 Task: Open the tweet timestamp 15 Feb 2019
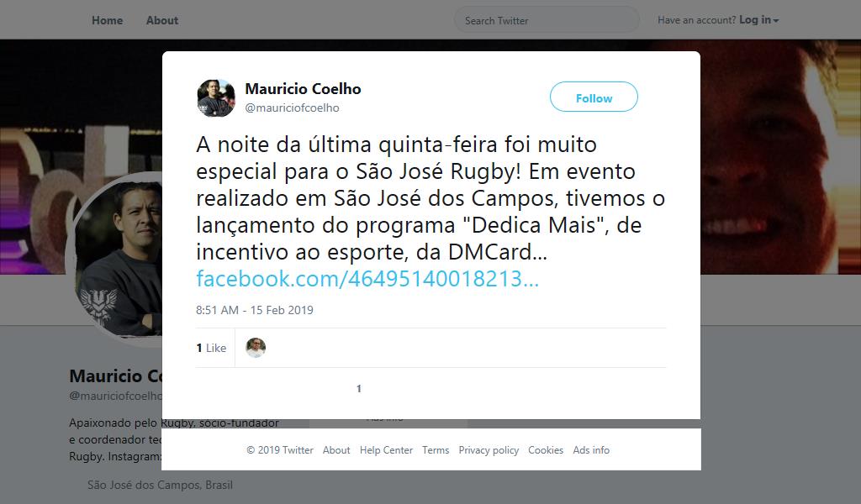(255, 310)
